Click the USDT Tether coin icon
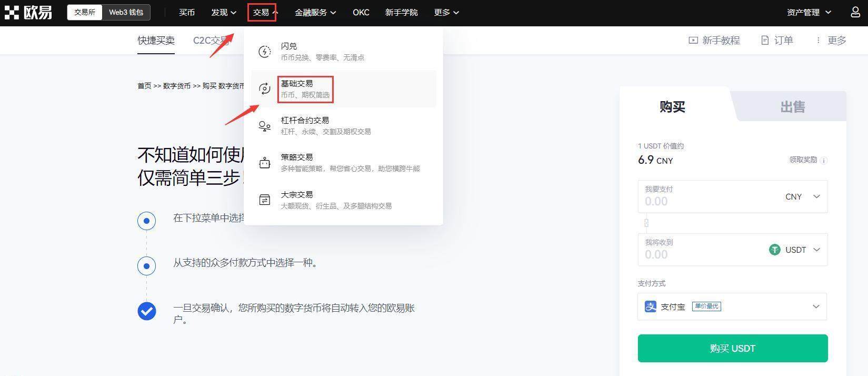868x376 pixels. point(774,250)
